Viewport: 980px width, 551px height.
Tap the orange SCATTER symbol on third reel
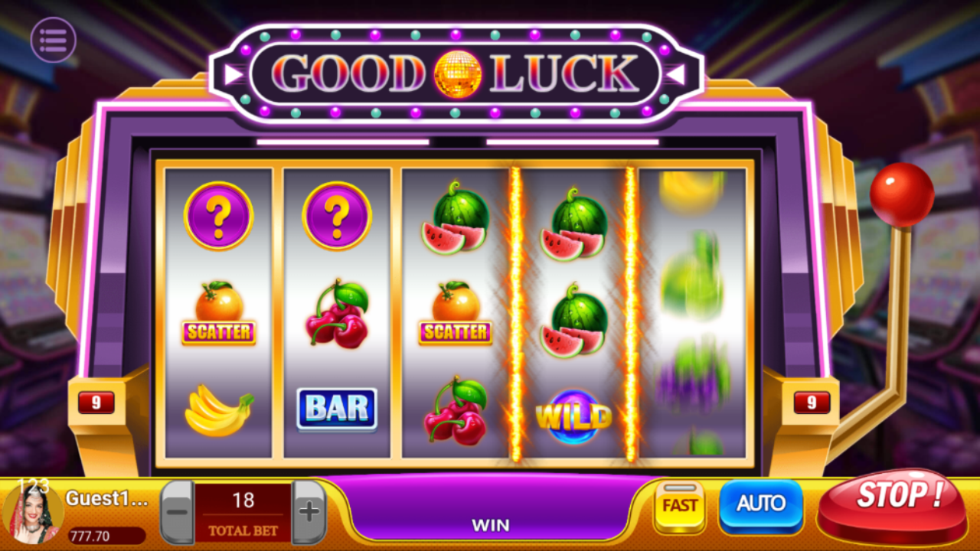(456, 312)
